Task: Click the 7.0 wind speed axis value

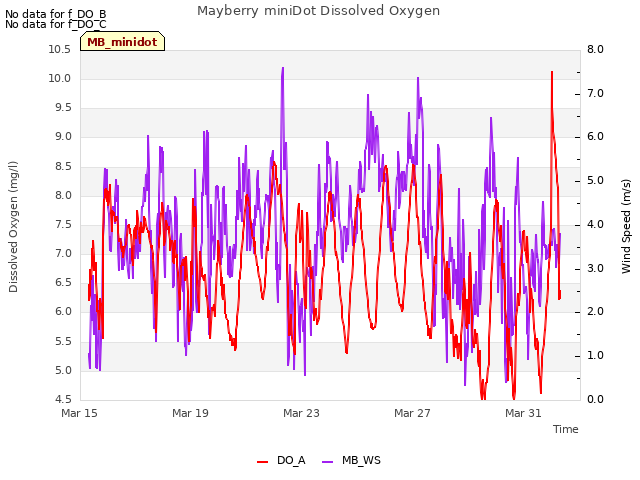Action: tap(595, 93)
